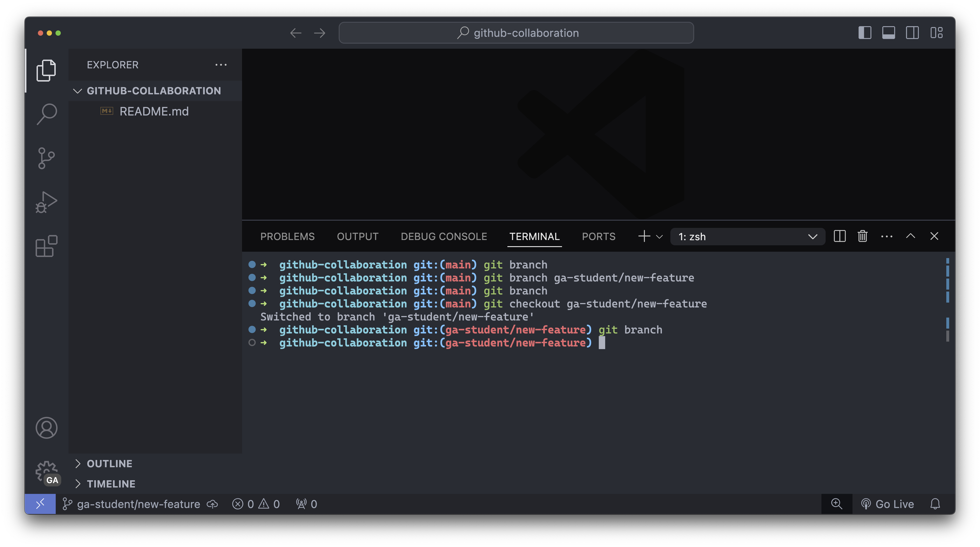The image size is (980, 547).
Task: Switch to the PROBLEMS tab
Action: tap(287, 236)
